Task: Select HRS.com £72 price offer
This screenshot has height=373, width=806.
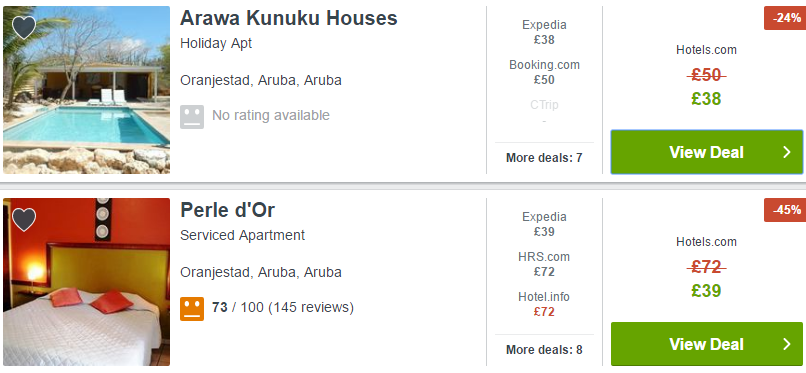Action: coord(544,264)
